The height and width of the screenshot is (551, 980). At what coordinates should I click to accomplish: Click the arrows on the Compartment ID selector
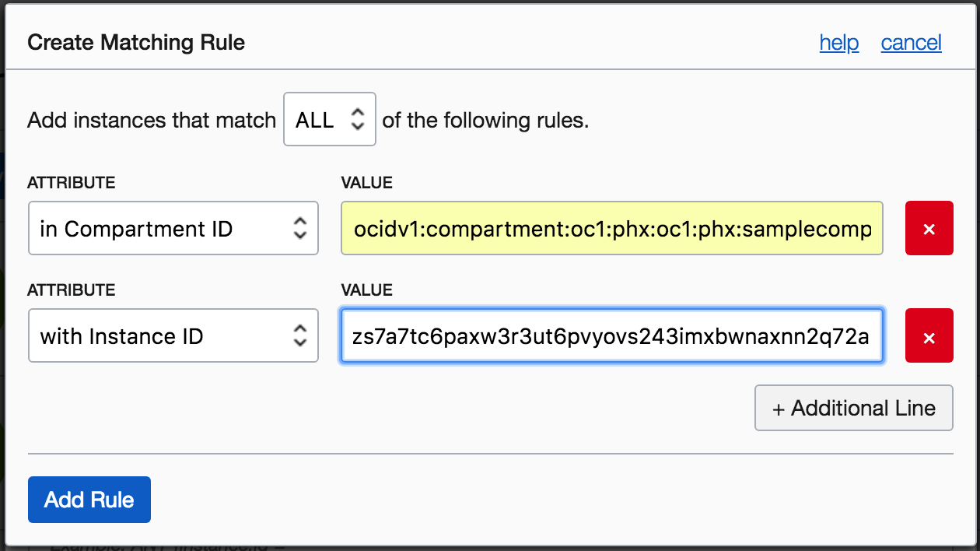click(299, 229)
